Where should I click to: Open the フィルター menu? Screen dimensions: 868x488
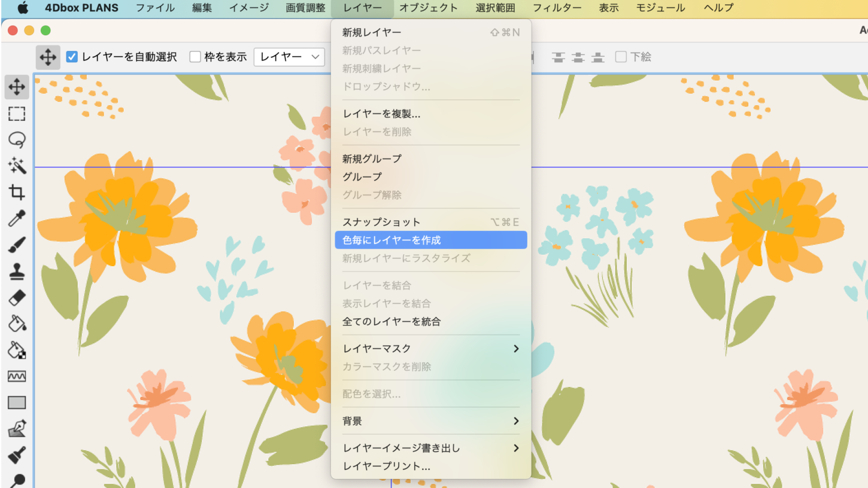coord(557,8)
